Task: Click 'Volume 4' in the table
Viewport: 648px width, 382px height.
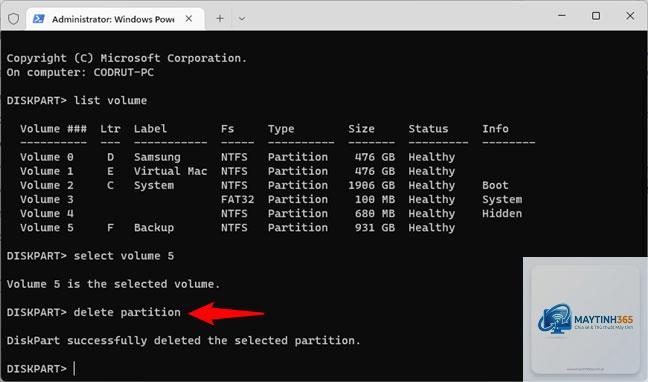Action: pyautogui.click(x=47, y=213)
